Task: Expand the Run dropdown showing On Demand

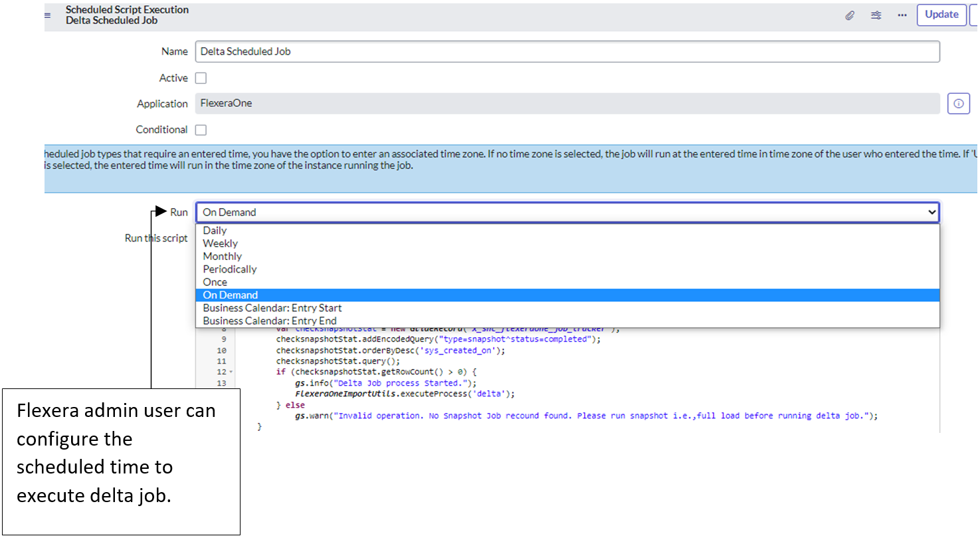Action: pyautogui.click(x=567, y=212)
